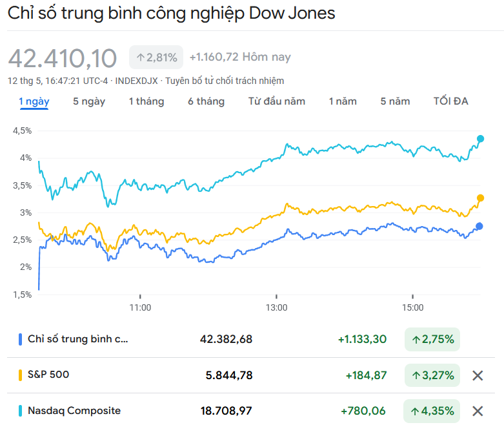Viewport: 504px width, 425px height.
Task: Click the 4,35% green change badge
Action: tap(432, 410)
